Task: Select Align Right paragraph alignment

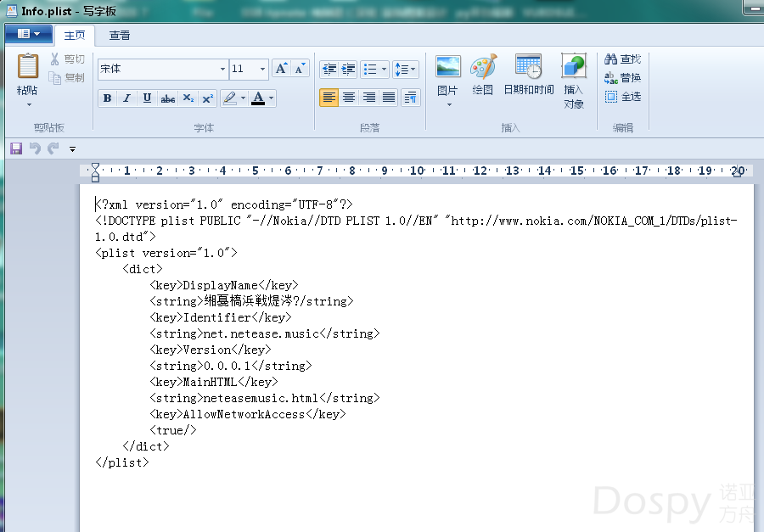Action: coord(369,98)
